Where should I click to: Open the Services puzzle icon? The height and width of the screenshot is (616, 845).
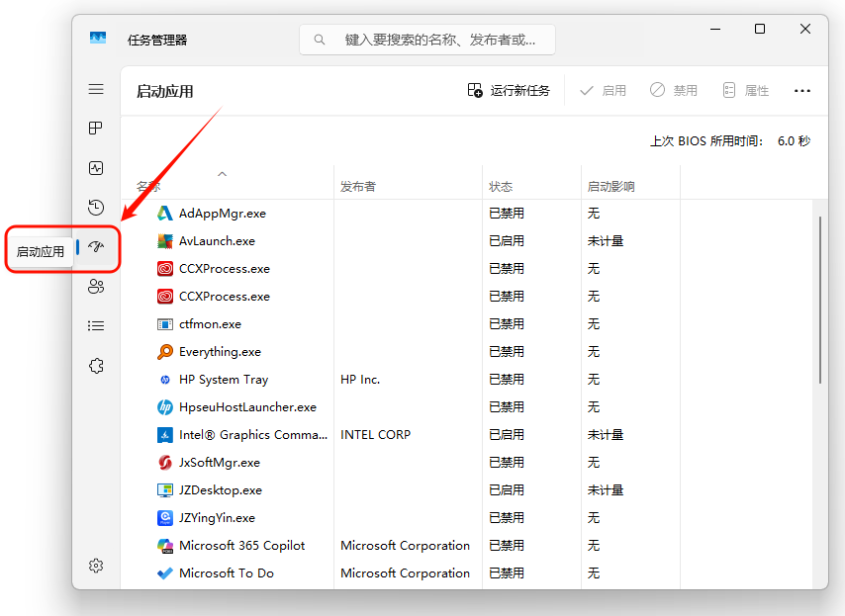[96, 366]
